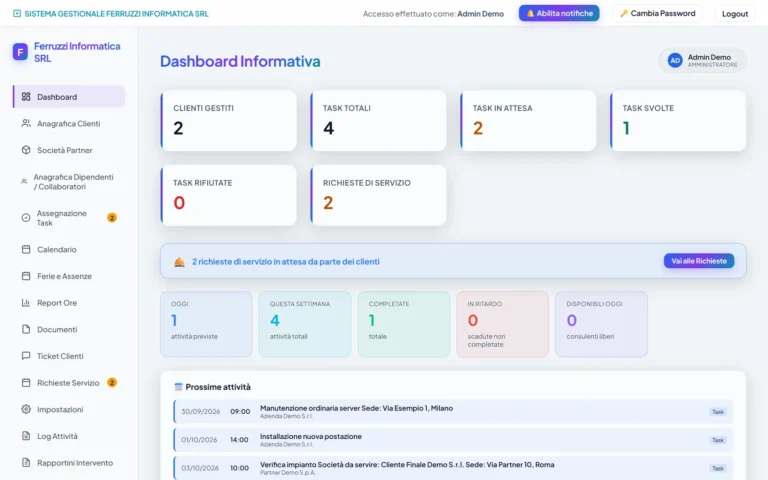The image size is (768, 480).
Task: Click the Richieste Servizio badge showing 2
Action: tap(112, 383)
